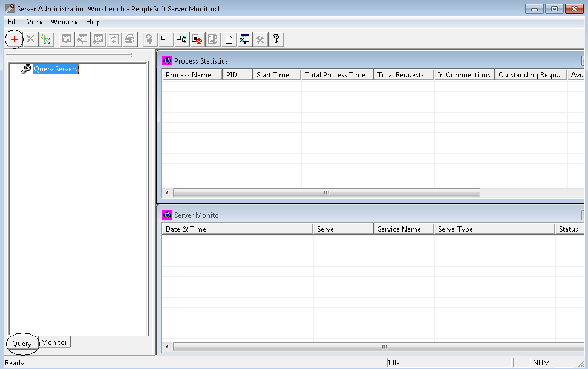This screenshot has height=369, width=588.
Task: Select the Query Servers tree node
Action: (x=56, y=69)
